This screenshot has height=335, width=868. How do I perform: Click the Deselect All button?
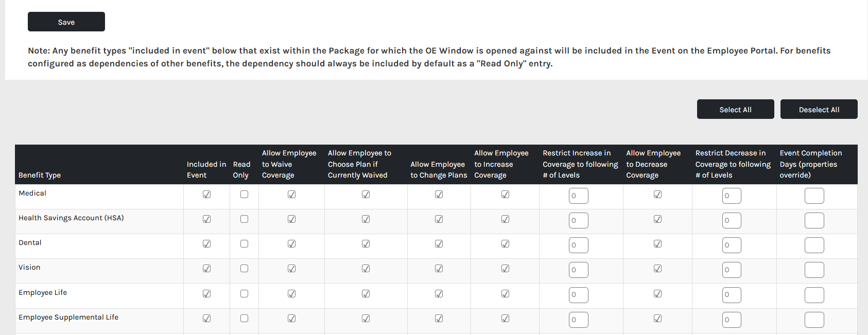[x=819, y=109]
